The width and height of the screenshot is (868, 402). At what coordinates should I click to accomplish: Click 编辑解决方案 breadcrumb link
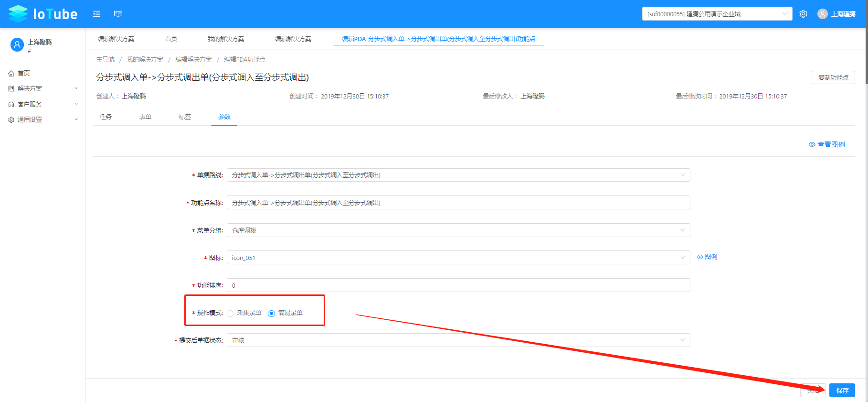click(193, 59)
